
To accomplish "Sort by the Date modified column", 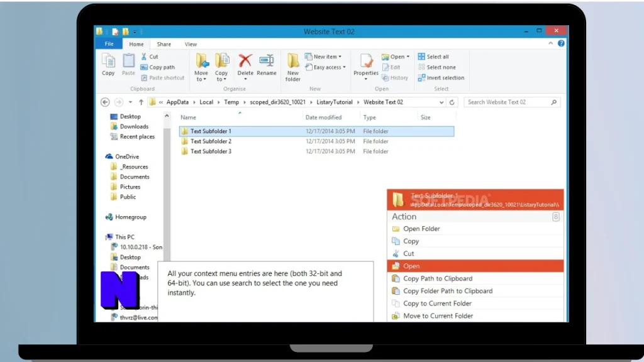I will [x=331, y=118].
